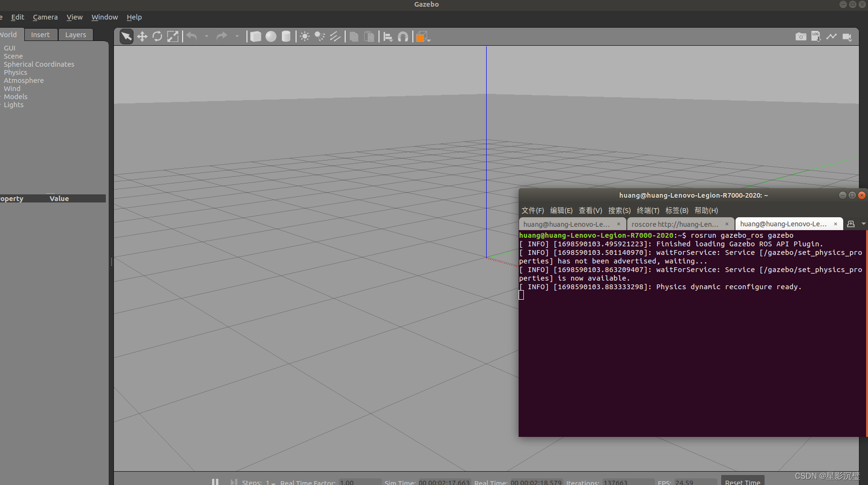868x485 pixels.
Task: Open the undo history dropdown arrow
Action: click(x=206, y=36)
